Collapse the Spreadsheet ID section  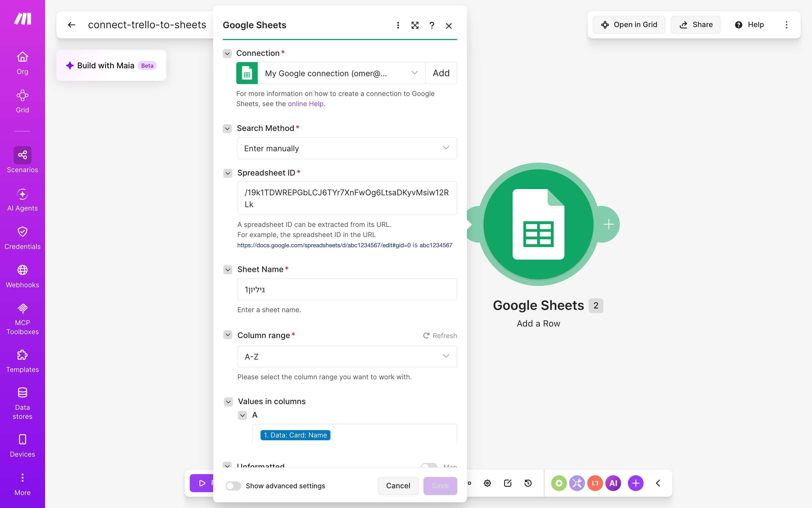click(x=228, y=173)
